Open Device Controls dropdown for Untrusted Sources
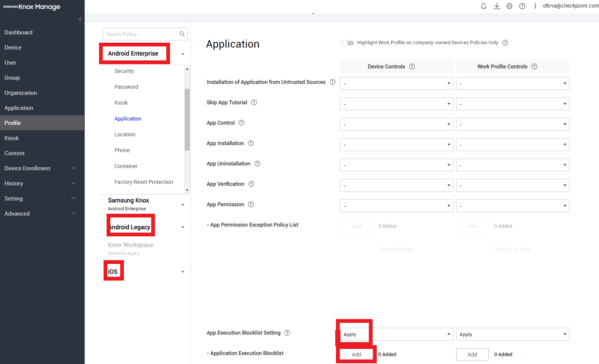Image resolution: width=599 pixels, height=364 pixels. tap(397, 83)
